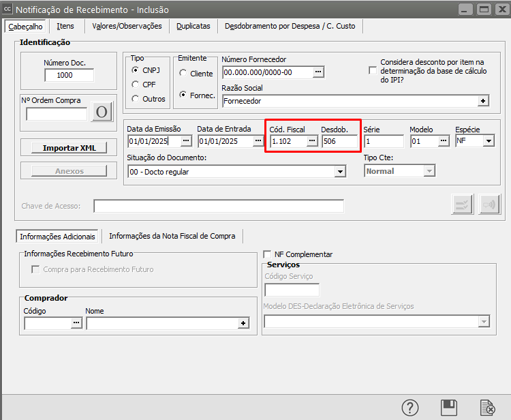
Task: Click the save floppy disk icon
Action: coord(448,408)
